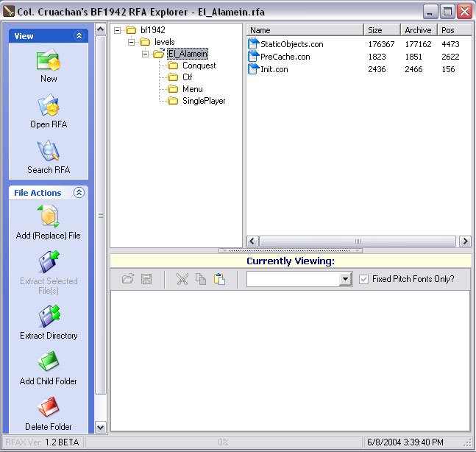Click the paste clipboard icon
Image resolution: width=476 pixels, height=452 pixels.
[219, 279]
